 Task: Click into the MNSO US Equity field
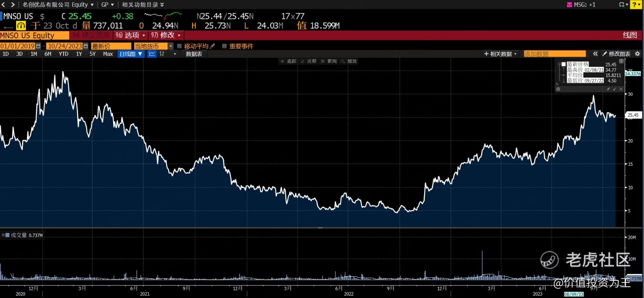(x=35, y=35)
